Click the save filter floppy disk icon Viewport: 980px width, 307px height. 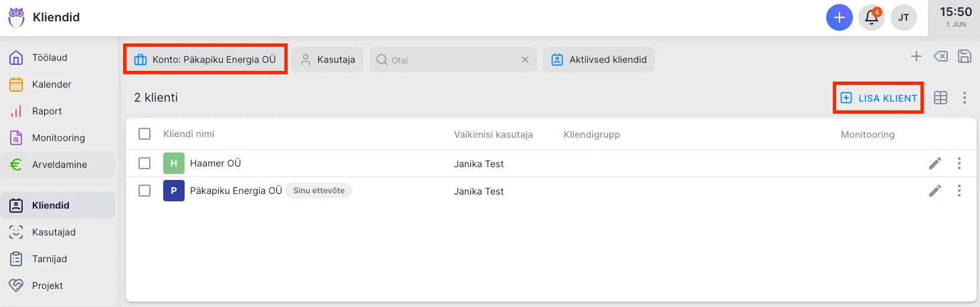965,57
